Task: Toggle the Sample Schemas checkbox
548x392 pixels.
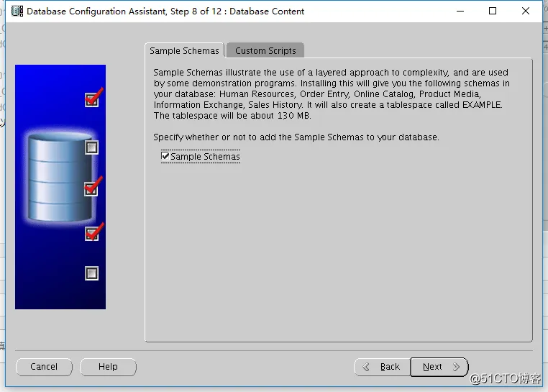Action: (x=165, y=156)
